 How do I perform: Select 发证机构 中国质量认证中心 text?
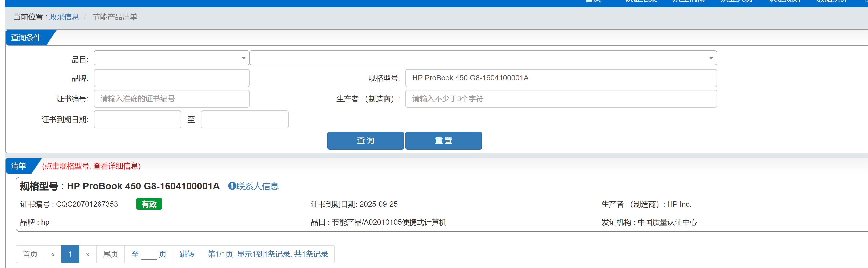[x=649, y=222]
